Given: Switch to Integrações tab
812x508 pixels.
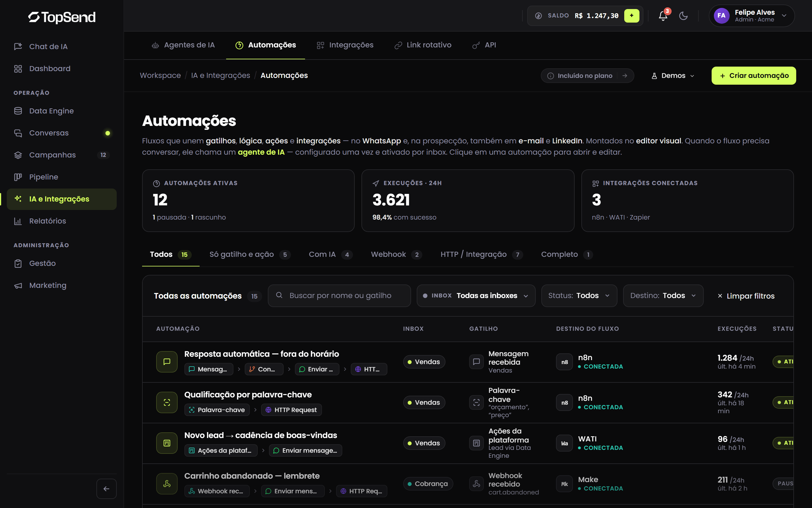Looking at the screenshot, I should [345, 45].
